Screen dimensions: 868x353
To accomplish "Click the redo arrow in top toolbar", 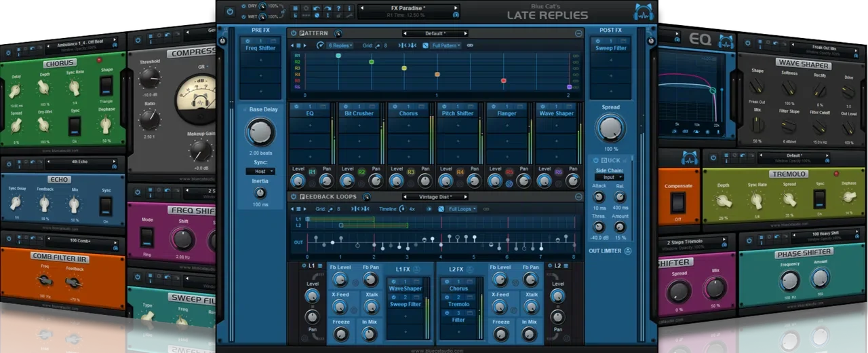I will pyautogui.click(x=328, y=8).
